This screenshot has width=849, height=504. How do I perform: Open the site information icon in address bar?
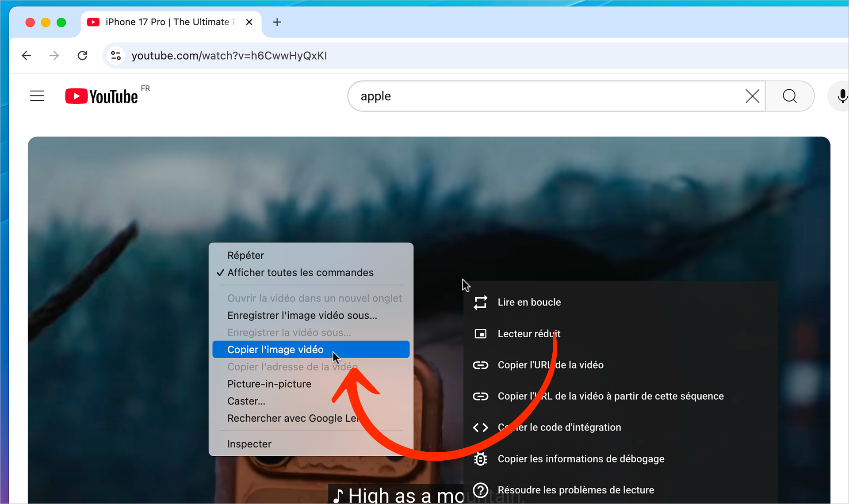(116, 56)
